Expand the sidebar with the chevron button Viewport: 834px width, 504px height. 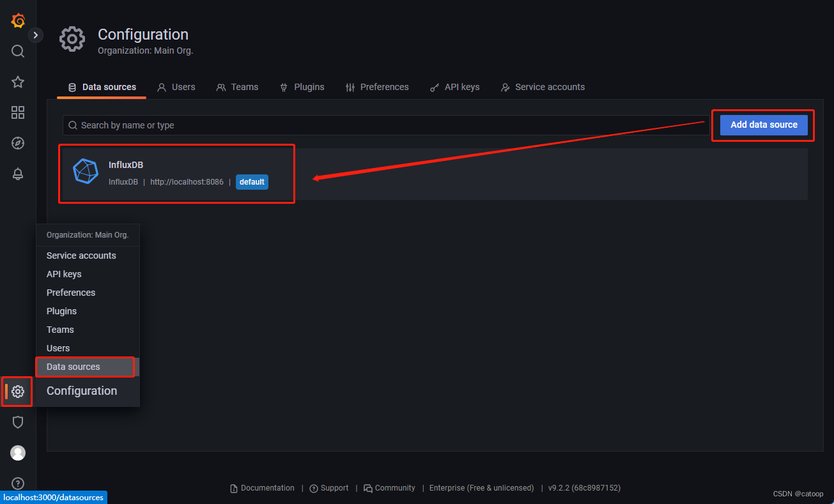click(35, 35)
